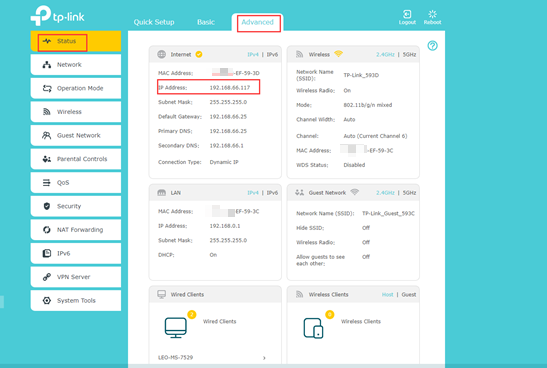Click the Guest Network people icon
Image resolution: width=547 pixels, height=368 pixels.
[x=46, y=135]
